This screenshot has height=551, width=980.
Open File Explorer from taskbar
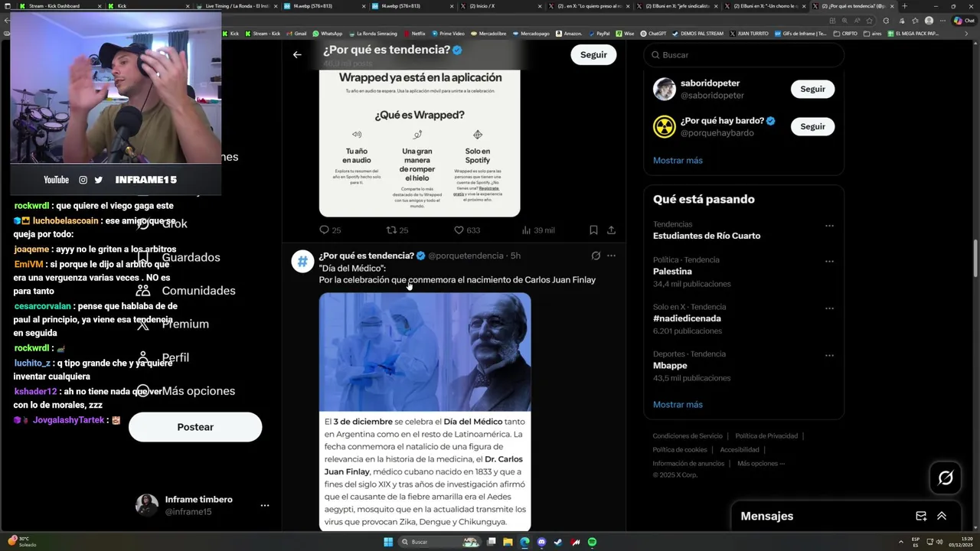click(508, 542)
